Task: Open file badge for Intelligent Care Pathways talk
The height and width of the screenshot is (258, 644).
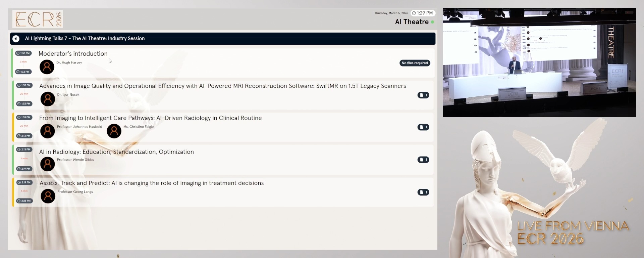Action: [x=423, y=127]
